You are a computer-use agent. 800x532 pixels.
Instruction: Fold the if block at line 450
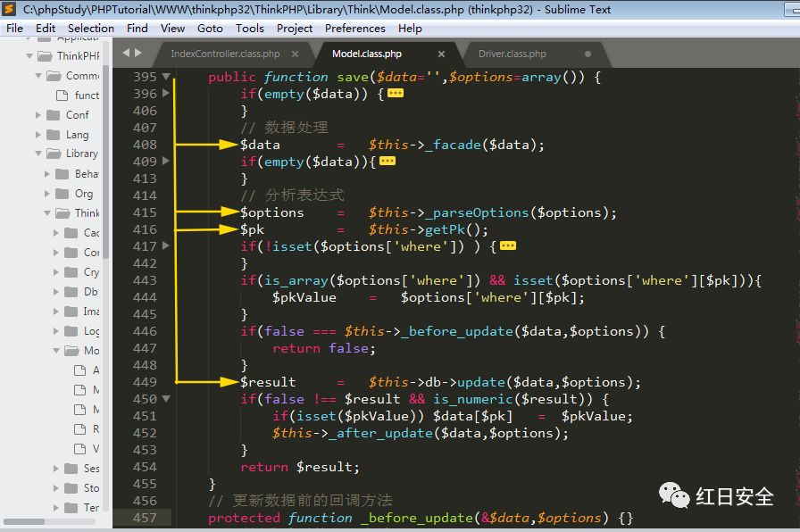point(166,398)
